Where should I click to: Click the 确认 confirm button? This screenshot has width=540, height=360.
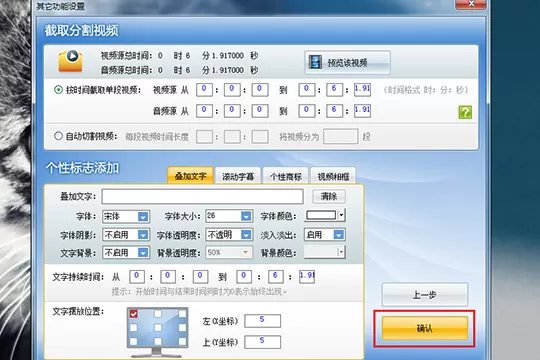[x=425, y=328]
